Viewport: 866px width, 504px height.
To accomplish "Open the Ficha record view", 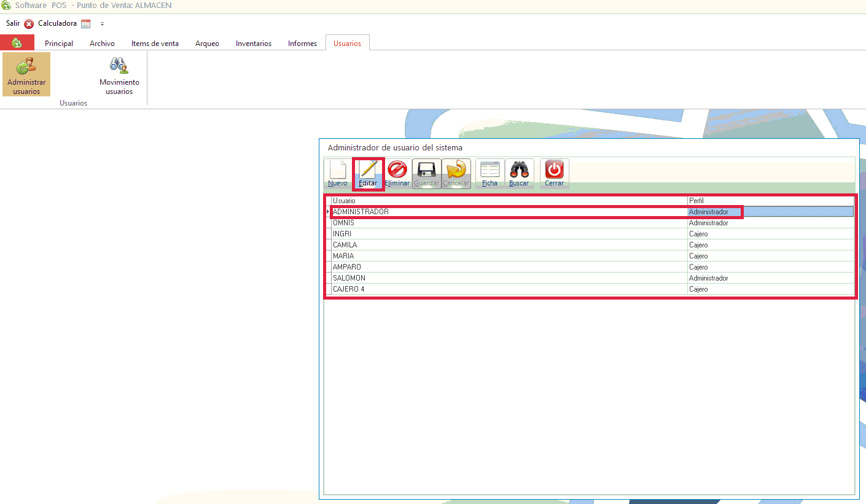I will pyautogui.click(x=490, y=174).
